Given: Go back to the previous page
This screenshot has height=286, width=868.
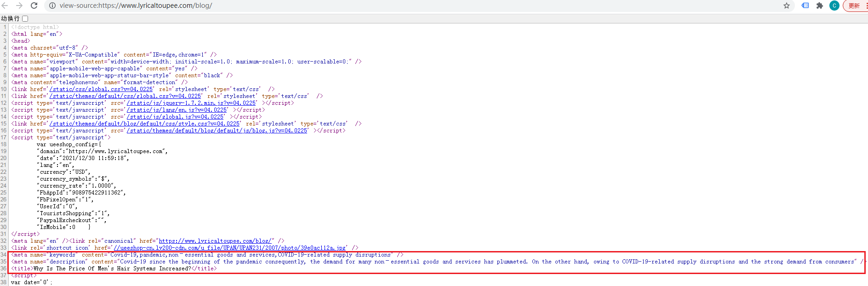Looking at the screenshot, I should [5, 6].
